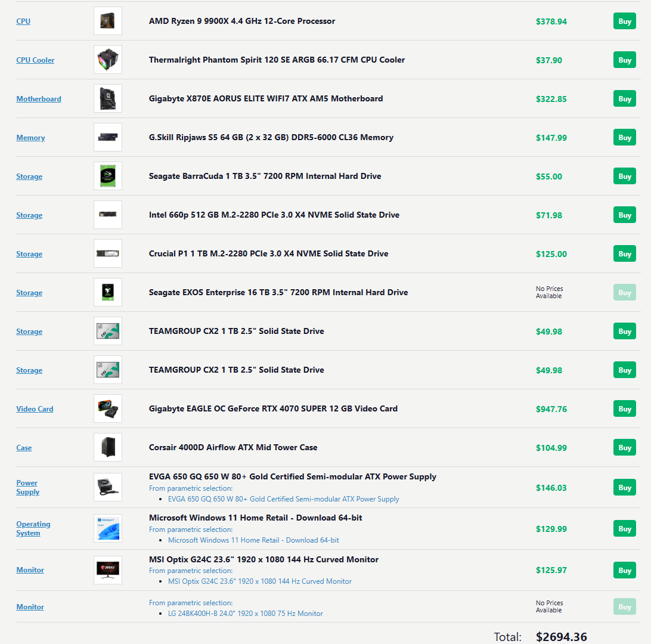Click Monitor link for MSI Optix row
Screen dimensions: 651x644
(x=30, y=570)
